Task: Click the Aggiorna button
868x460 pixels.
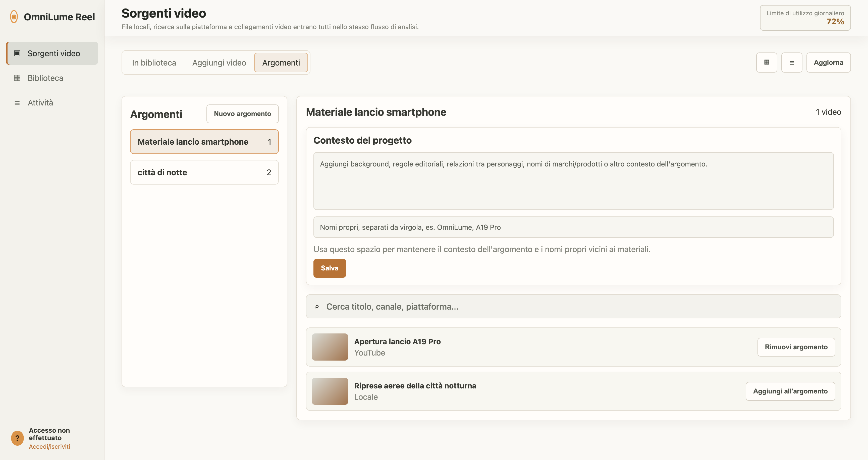Action: (828, 63)
